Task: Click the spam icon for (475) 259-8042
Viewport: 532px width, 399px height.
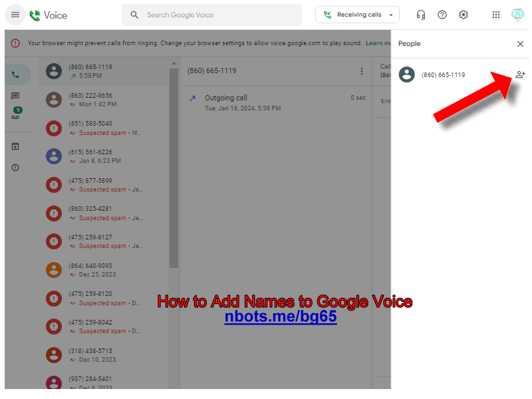Action: pyautogui.click(x=54, y=327)
